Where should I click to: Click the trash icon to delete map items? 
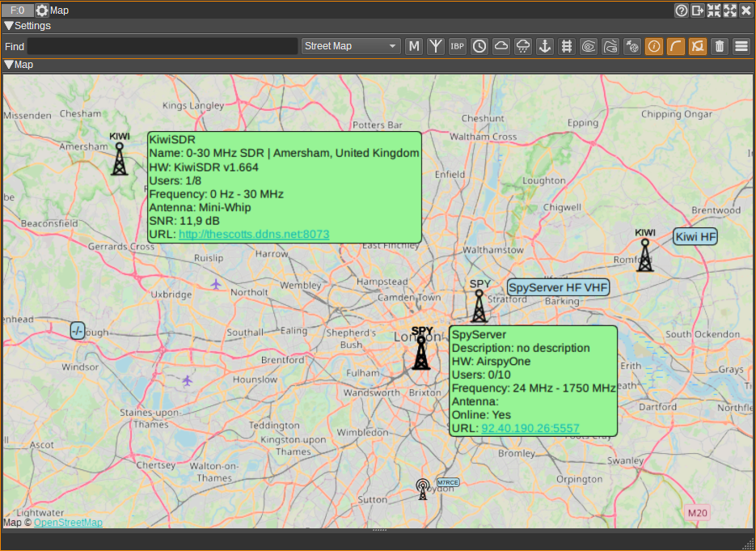point(720,46)
